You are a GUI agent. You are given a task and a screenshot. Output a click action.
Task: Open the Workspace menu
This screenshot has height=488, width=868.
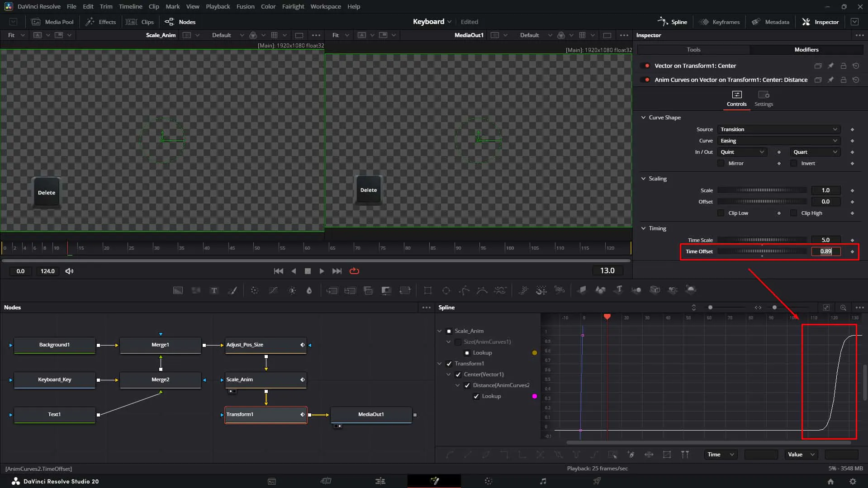coord(325,6)
